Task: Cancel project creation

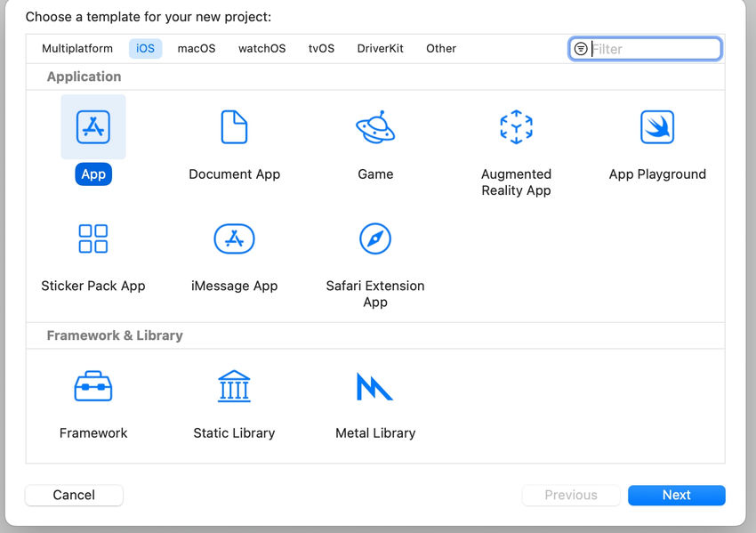Action: click(x=74, y=495)
